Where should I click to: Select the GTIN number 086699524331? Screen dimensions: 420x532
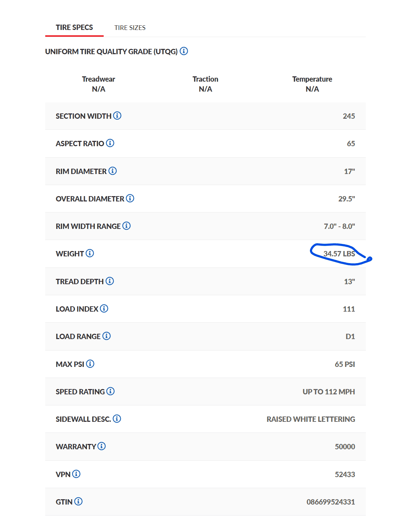(331, 502)
